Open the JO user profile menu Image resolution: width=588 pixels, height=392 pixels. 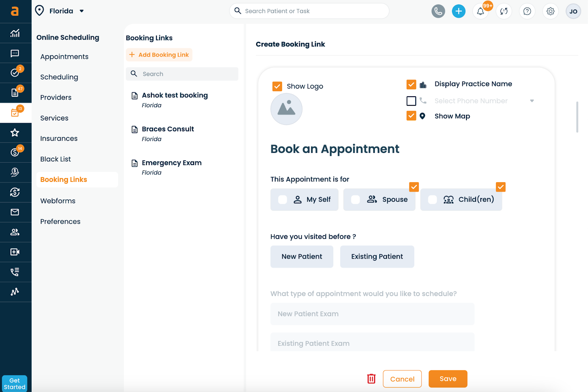point(573,11)
